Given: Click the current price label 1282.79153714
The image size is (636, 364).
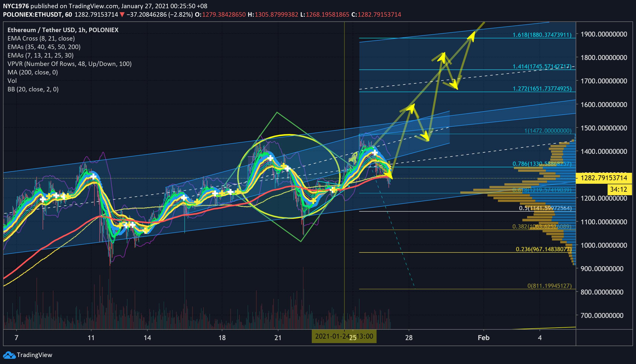Looking at the screenshot, I should coord(604,178).
